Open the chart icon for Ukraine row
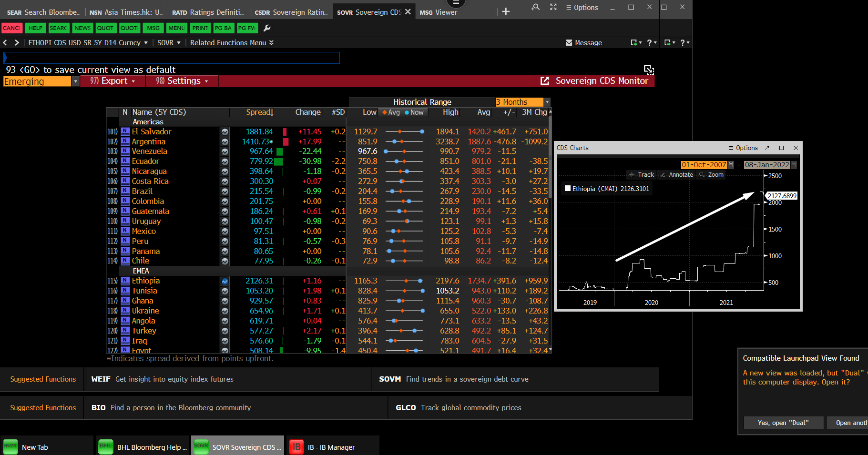The width and height of the screenshot is (868, 455). [225, 311]
